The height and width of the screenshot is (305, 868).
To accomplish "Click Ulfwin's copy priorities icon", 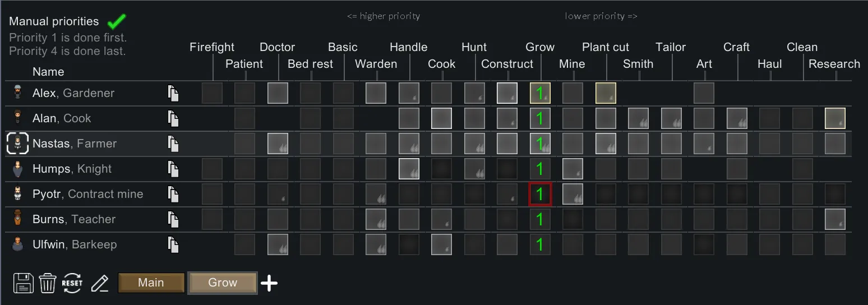I will click(x=174, y=244).
